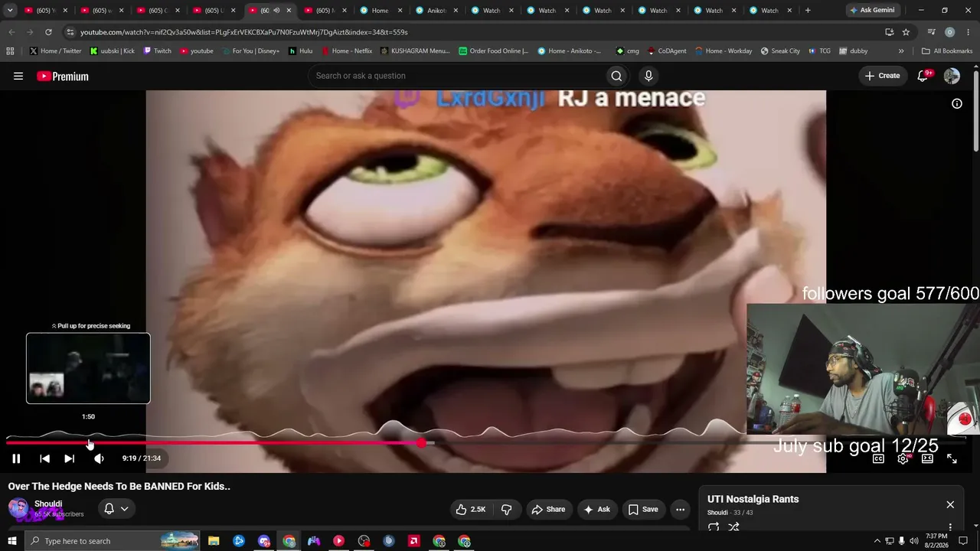Reload the current page

[48, 32]
